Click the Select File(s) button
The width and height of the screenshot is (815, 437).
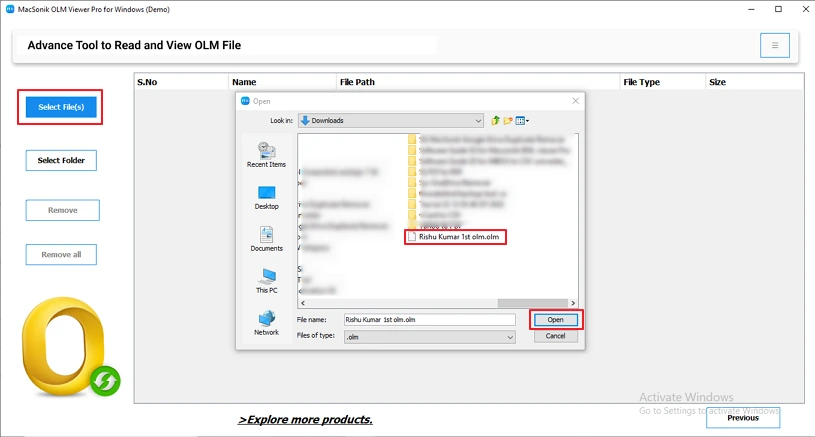pos(61,107)
